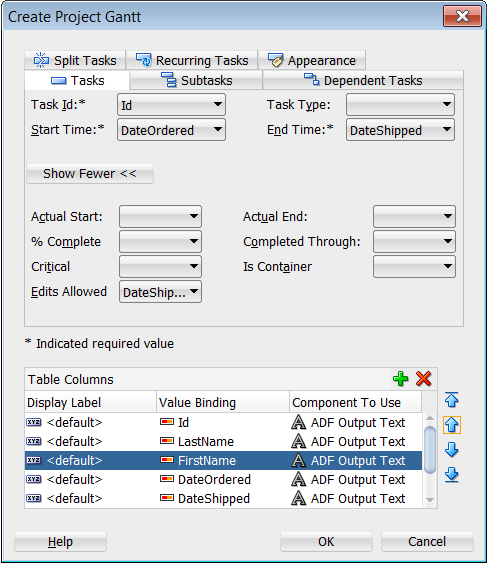This screenshot has width=487, height=563.
Task: Switch to the Subtasks tab
Action: click(x=196, y=80)
